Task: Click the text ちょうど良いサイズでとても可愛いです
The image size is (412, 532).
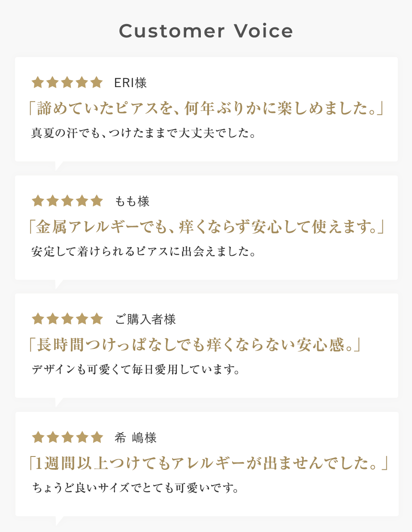Action: pyautogui.click(x=136, y=488)
